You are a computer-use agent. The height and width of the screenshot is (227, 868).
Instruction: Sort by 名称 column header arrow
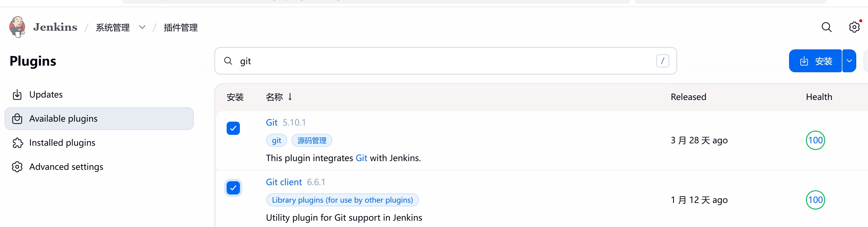[290, 97]
